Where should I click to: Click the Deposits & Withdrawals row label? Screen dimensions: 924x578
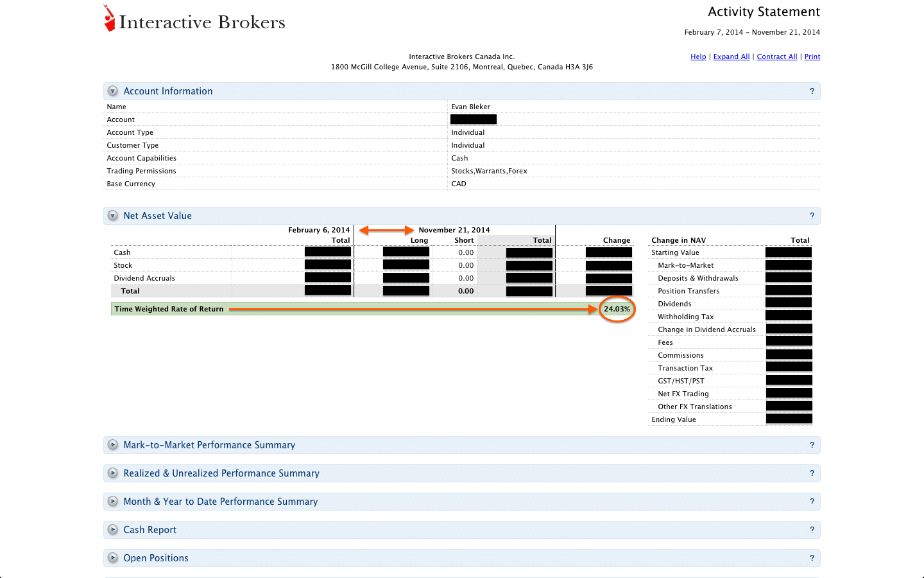pyautogui.click(x=698, y=278)
